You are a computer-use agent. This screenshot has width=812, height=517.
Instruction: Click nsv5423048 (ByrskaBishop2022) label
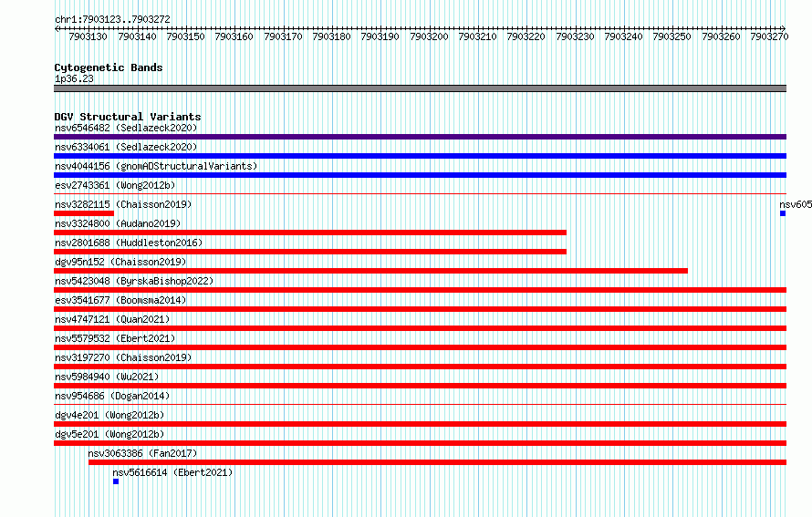[x=134, y=281]
